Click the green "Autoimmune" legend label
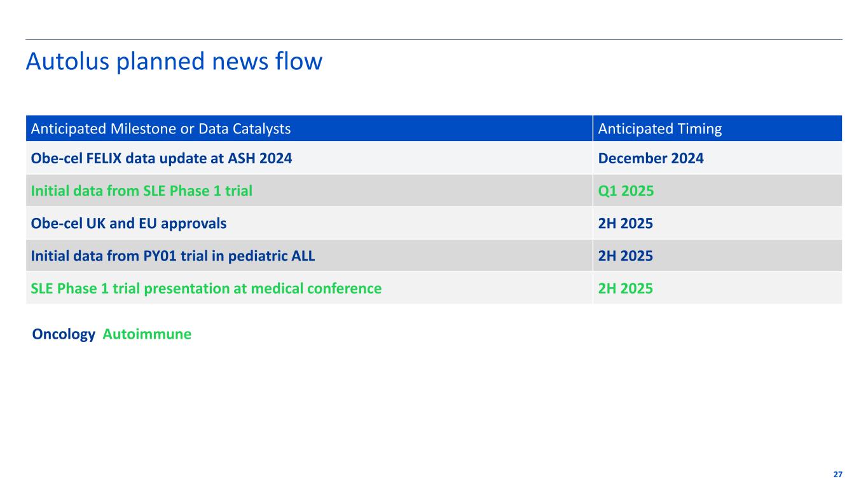The height and width of the screenshot is (488, 868). tap(147, 334)
